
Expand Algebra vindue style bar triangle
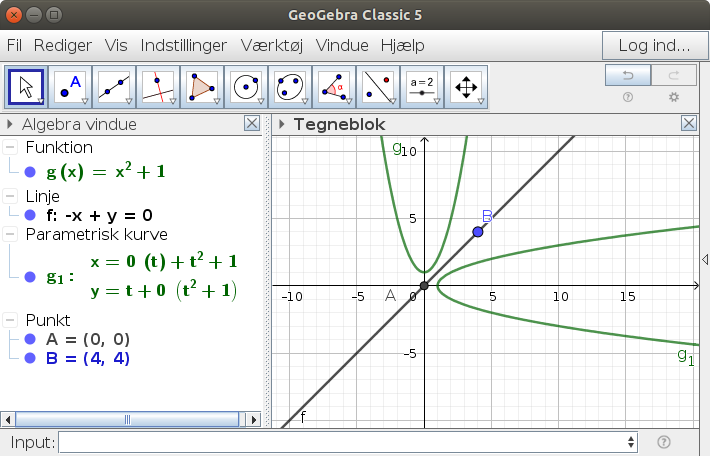click(10, 124)
